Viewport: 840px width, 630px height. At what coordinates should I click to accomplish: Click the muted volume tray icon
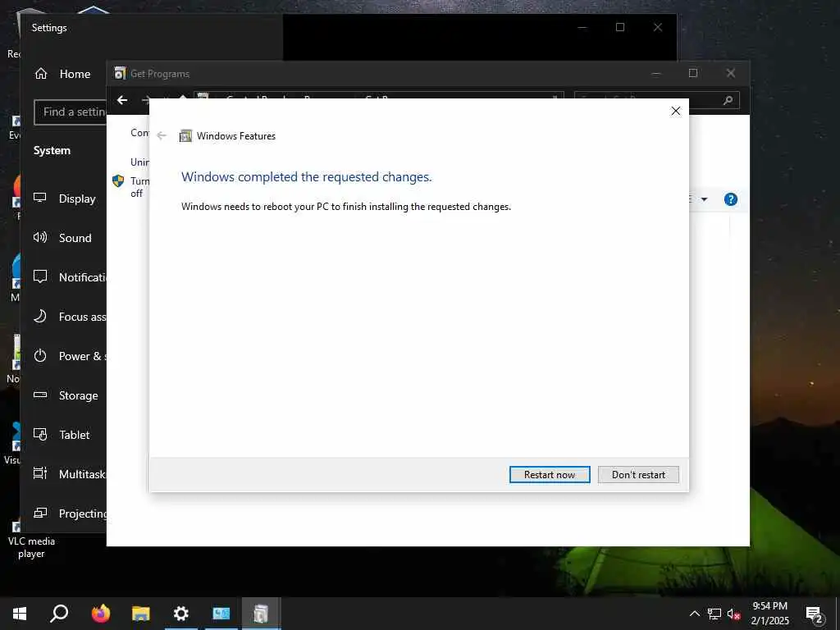[x=734, y=614]
